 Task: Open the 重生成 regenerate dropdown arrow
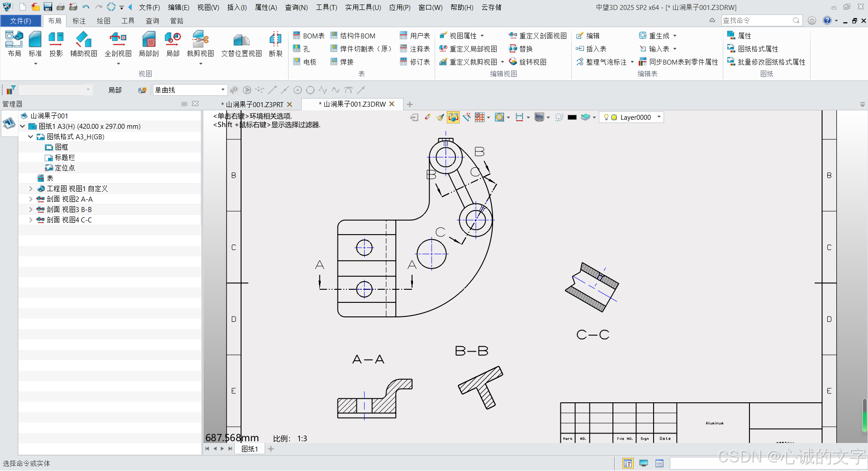[675, 36]
